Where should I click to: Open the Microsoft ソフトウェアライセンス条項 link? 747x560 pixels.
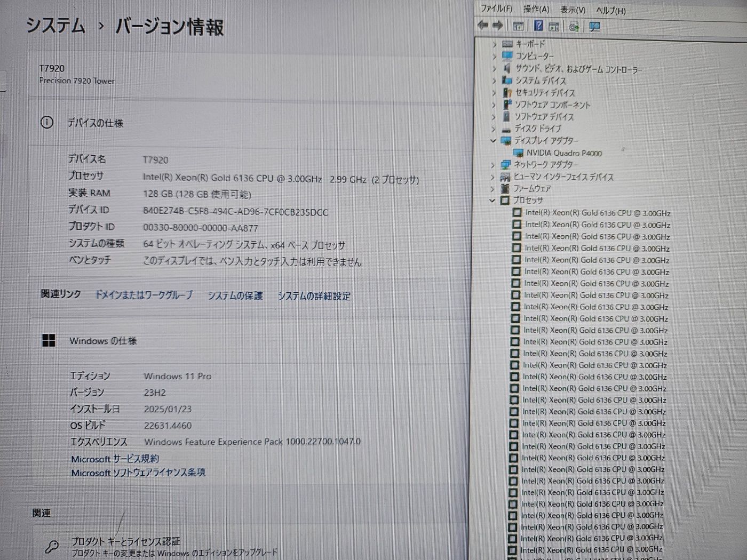138,473
